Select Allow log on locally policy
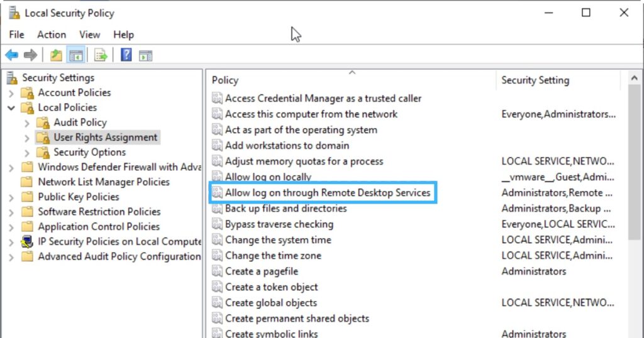Image resolution: width=644 pixels, height=338 pixels. [268, 177]
